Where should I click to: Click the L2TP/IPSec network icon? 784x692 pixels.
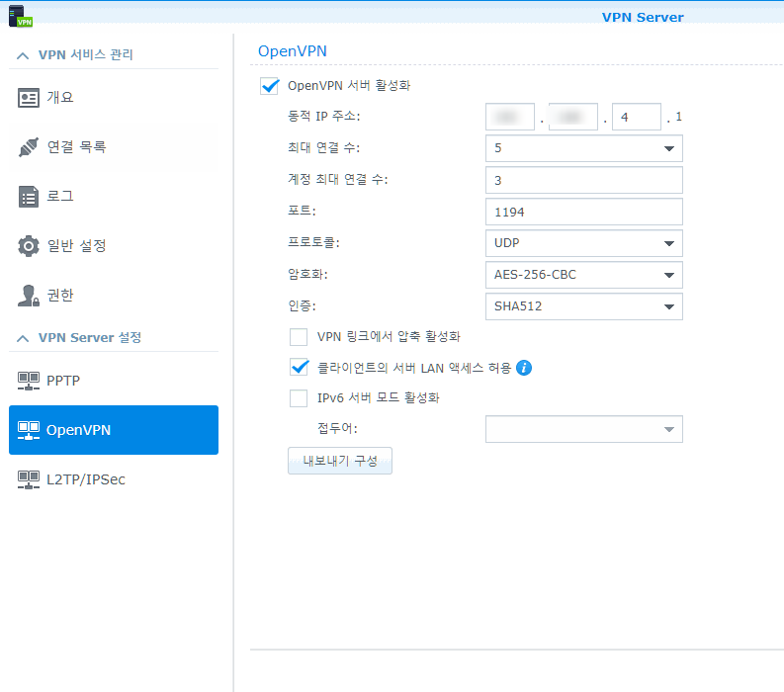[x=29, y=480]
